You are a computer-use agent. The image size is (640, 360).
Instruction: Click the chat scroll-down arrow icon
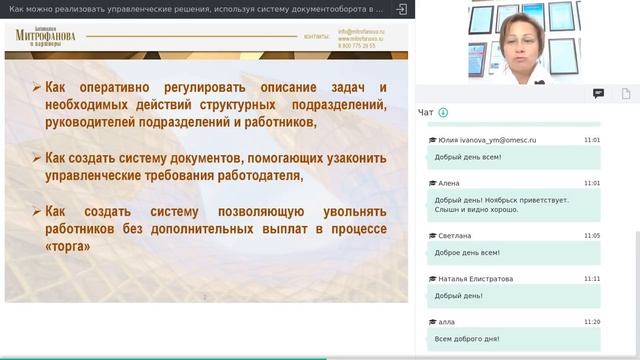coord(443,112)
